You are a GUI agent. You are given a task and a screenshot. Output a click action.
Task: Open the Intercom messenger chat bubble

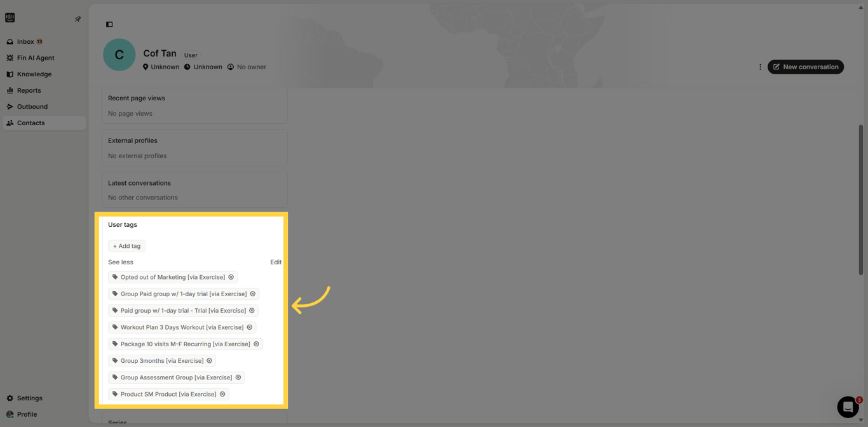tap(847, 407)
